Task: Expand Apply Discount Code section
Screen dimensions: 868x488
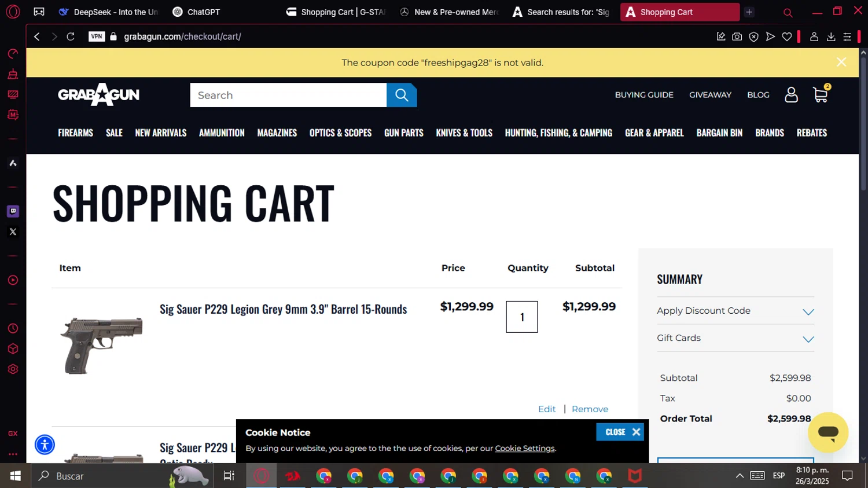Action: tap(735, 311)
